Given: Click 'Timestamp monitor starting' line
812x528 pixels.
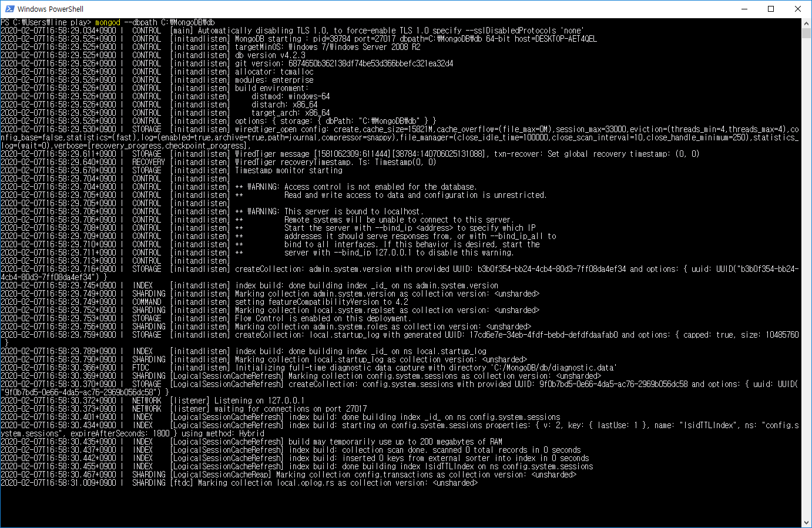Looking at the screenshot, I should [288, 170].
